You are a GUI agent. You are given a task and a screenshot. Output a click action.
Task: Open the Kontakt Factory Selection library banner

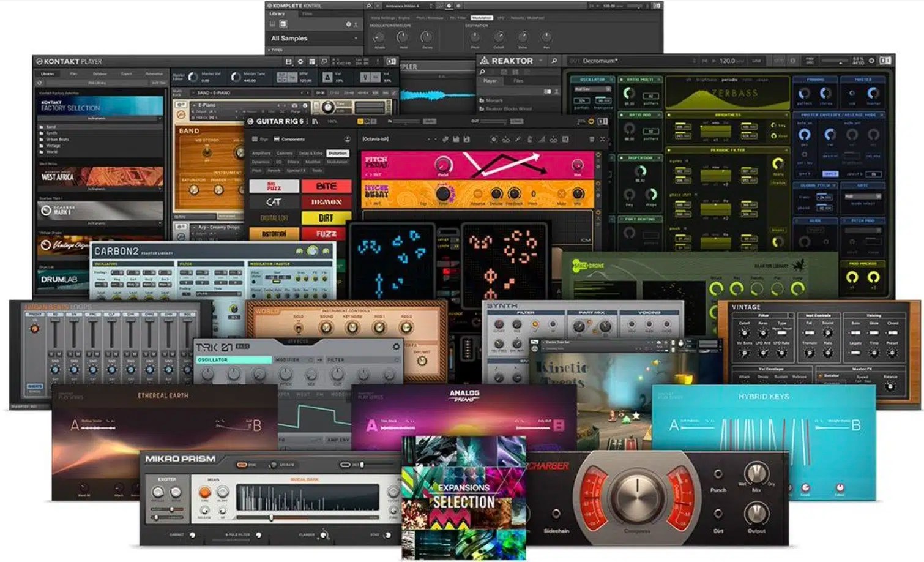point(102,105)
